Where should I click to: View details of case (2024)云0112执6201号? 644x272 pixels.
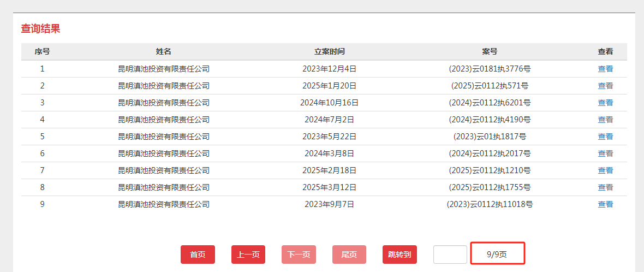tap(605, 103)
